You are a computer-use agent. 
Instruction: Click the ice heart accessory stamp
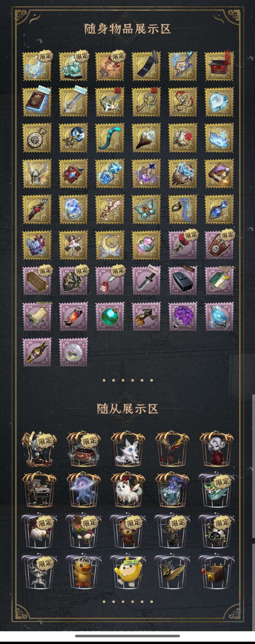coord(219,102)
